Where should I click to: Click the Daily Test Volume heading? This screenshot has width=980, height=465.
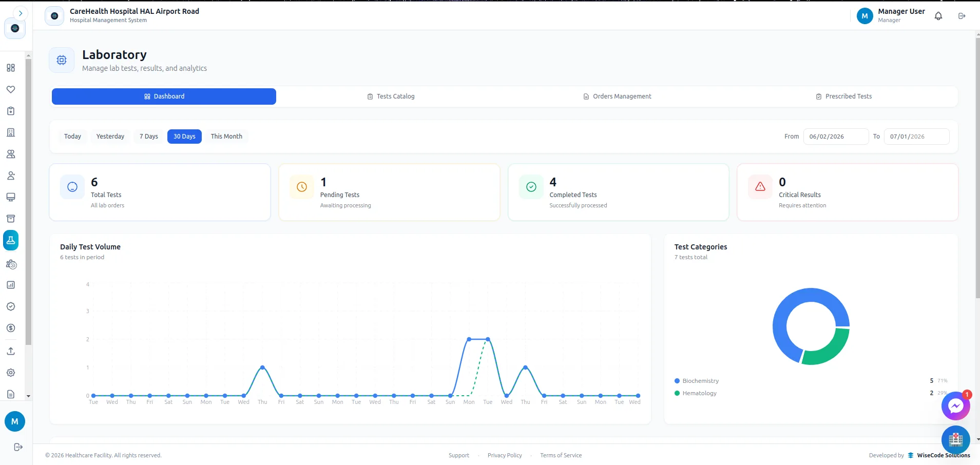pos(90,247)
